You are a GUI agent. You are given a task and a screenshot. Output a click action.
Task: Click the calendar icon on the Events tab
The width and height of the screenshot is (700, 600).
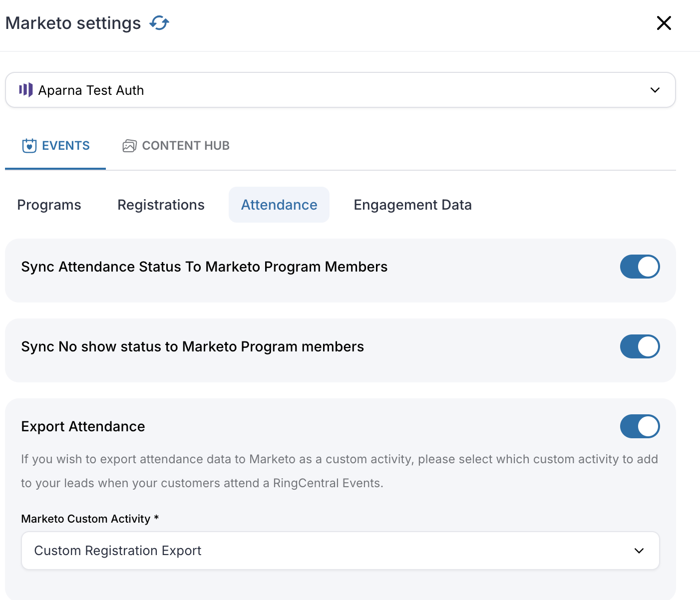click(x=29, y=146)
